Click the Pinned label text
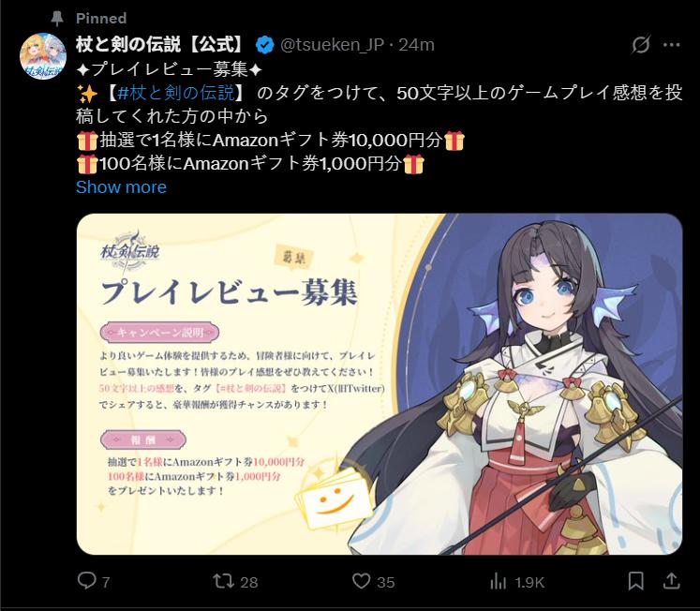The width and height of the screenshot is (700, 611). click(101, 19)
